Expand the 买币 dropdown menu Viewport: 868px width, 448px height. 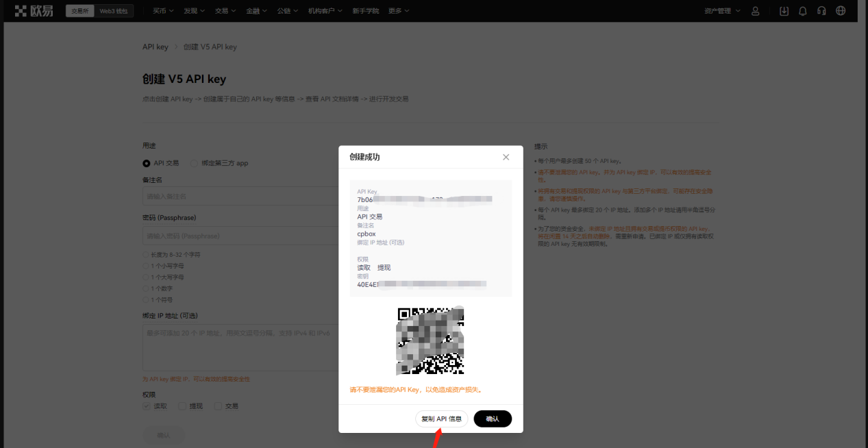[x=163, y=11]
